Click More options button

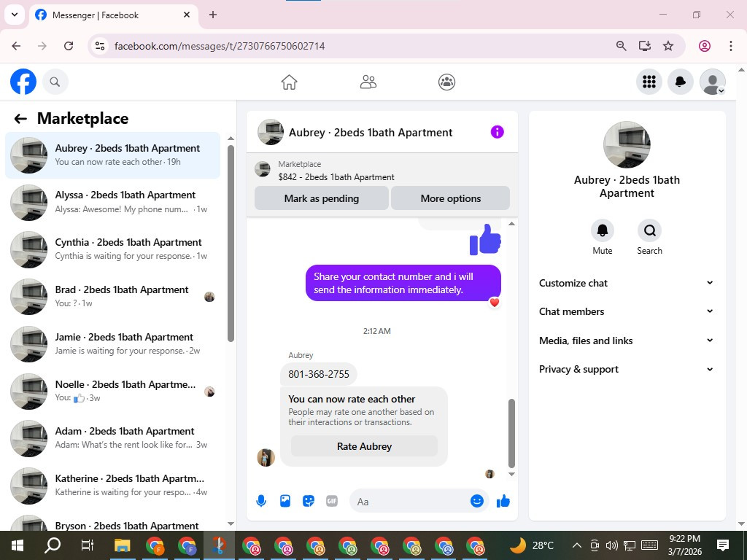click(450, 198)
